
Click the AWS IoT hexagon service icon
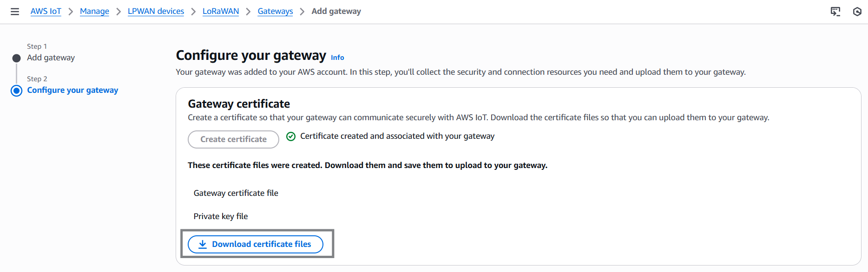tap(858, 12)
